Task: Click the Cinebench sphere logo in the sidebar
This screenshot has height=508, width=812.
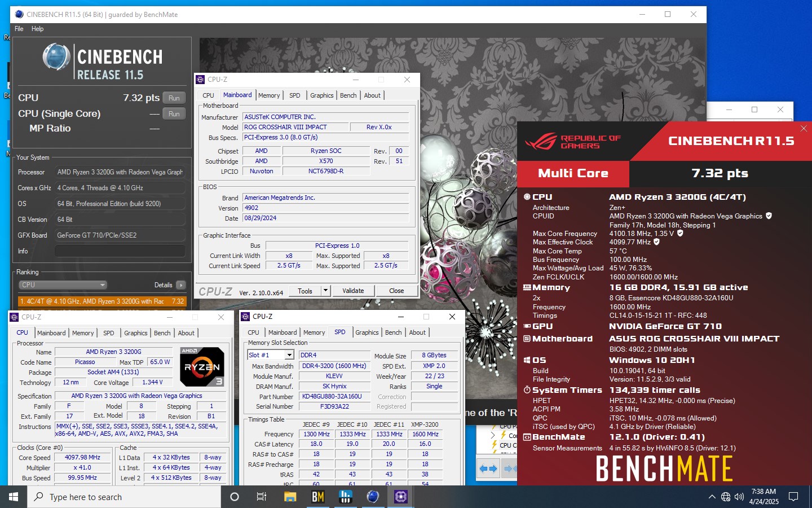Action: (56, 57)
